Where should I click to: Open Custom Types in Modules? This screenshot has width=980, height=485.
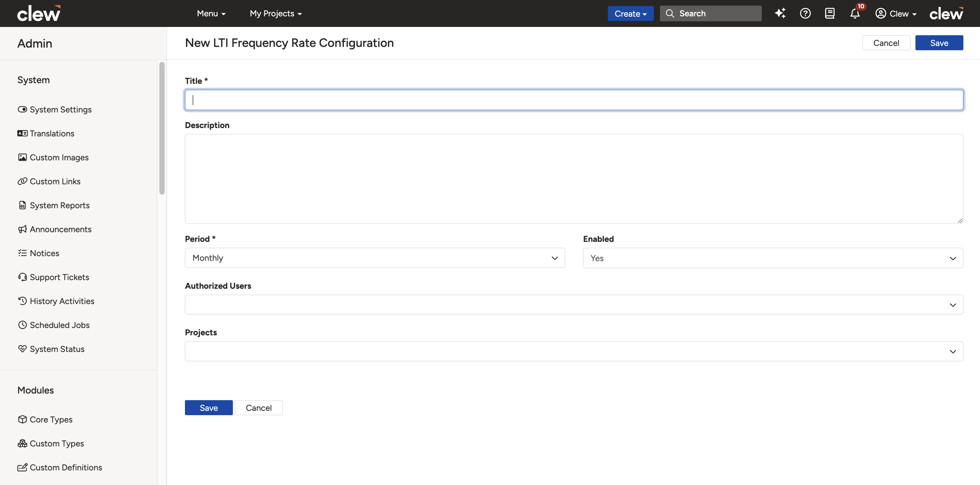57,443
